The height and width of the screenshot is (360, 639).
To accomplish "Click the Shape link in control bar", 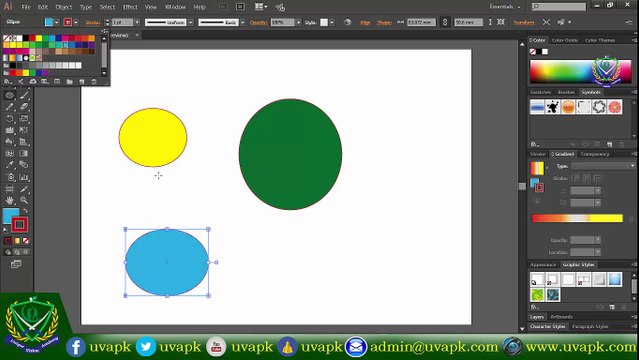I will pyautogui.click(x=384, y=22).
